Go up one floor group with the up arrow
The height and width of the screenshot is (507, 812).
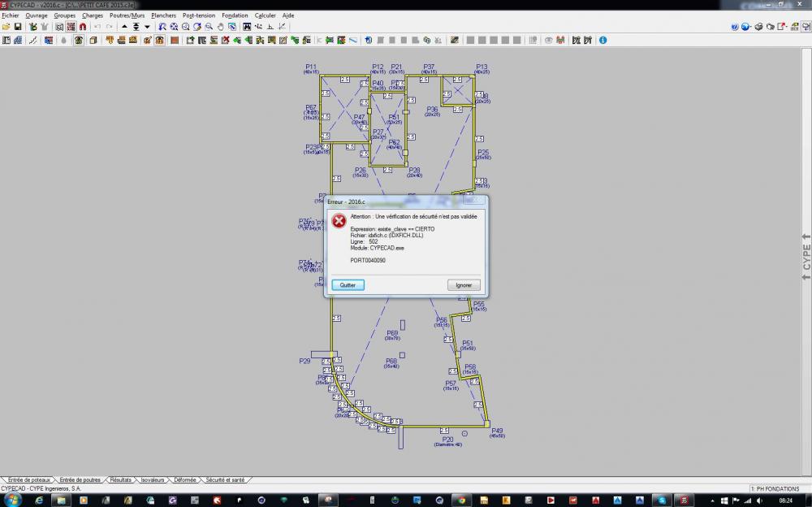tap(124, 27)
